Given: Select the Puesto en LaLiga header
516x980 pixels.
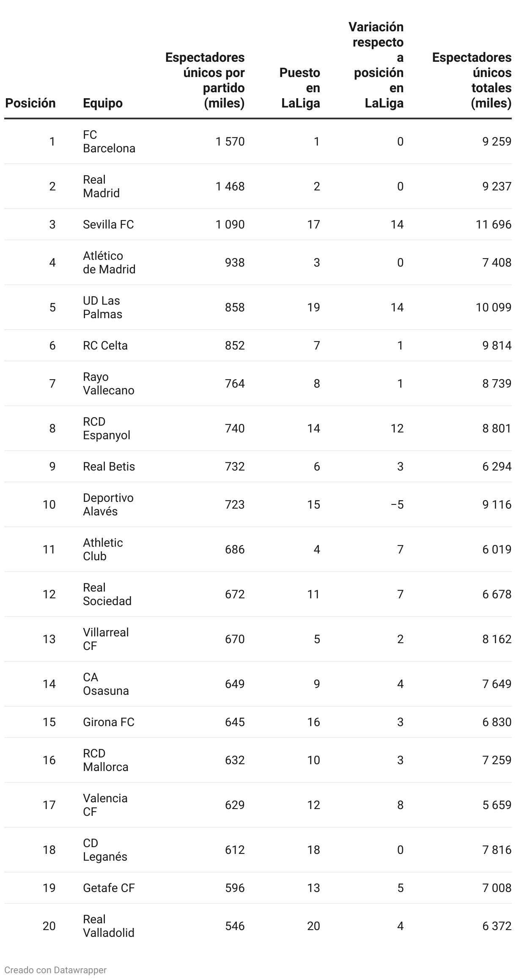Looking at the screenshot, I should point(300,88).
